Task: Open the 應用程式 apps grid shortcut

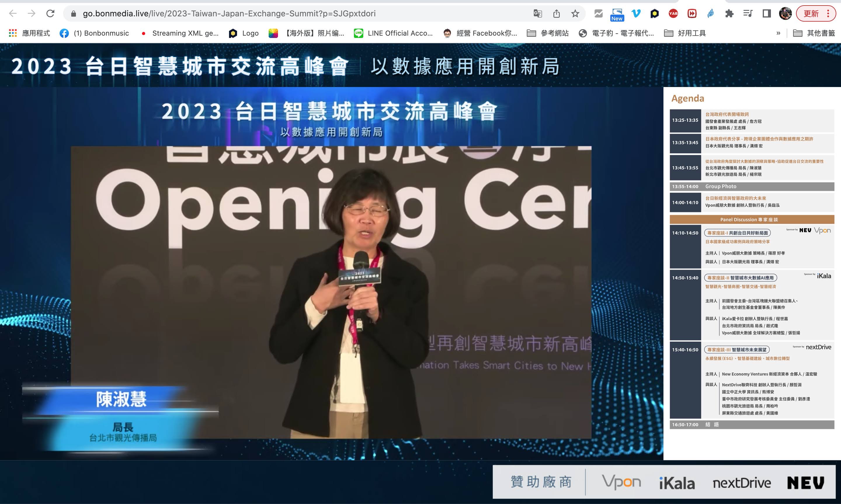Action: 29,33
